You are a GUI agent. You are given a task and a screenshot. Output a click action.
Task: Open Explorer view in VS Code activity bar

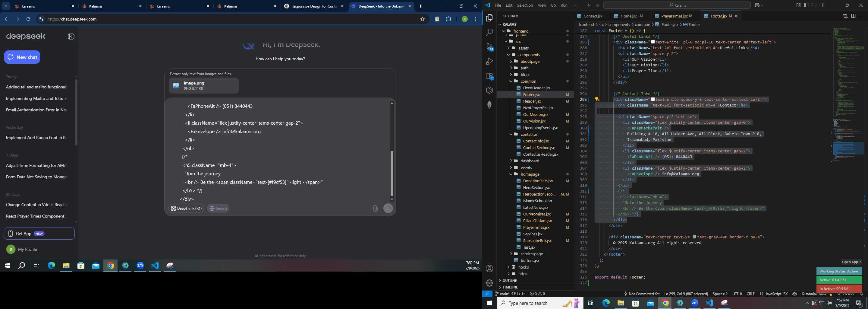coord(489,18)
